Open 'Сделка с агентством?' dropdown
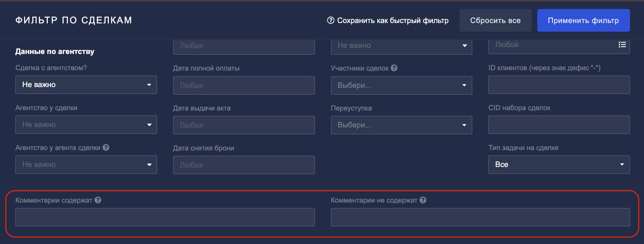 [86, 85]
